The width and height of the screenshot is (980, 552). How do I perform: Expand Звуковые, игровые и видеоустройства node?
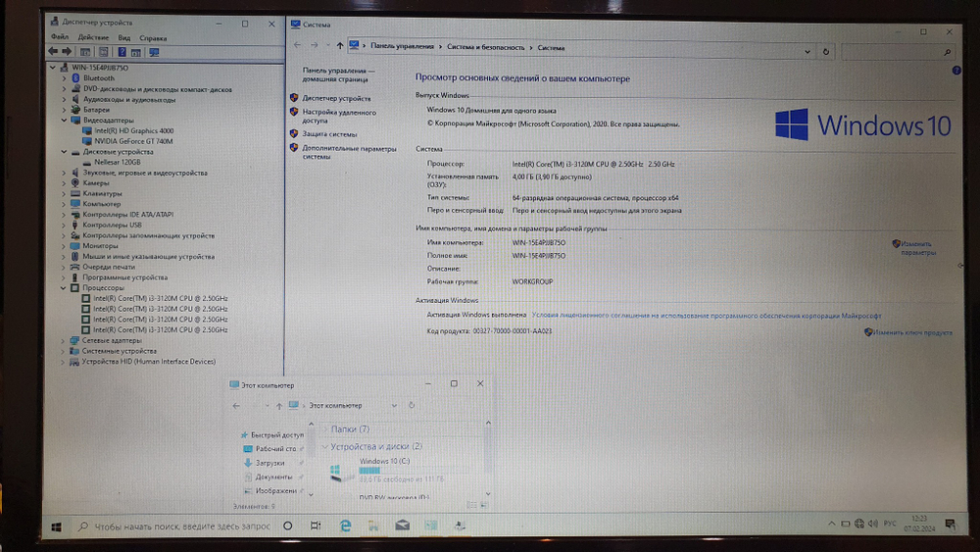point(64,173)
